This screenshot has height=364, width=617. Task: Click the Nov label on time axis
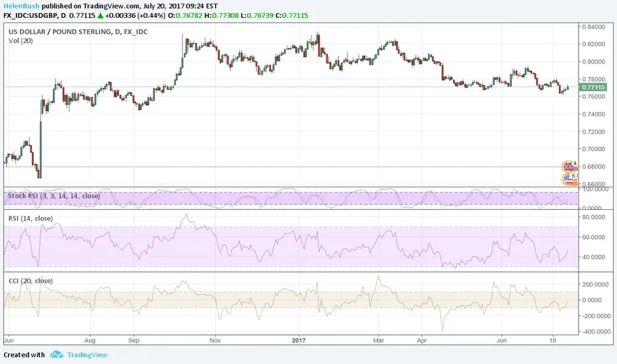coord(215,340)
